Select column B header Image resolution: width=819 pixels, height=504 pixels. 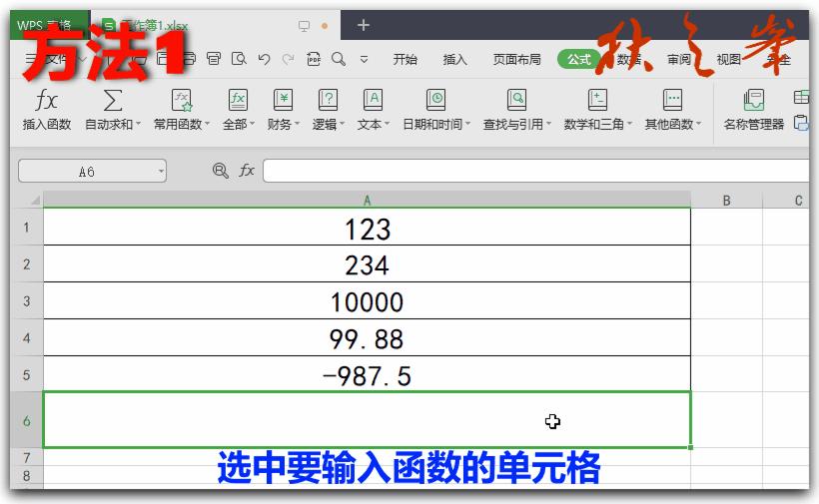tap(726, 201)
